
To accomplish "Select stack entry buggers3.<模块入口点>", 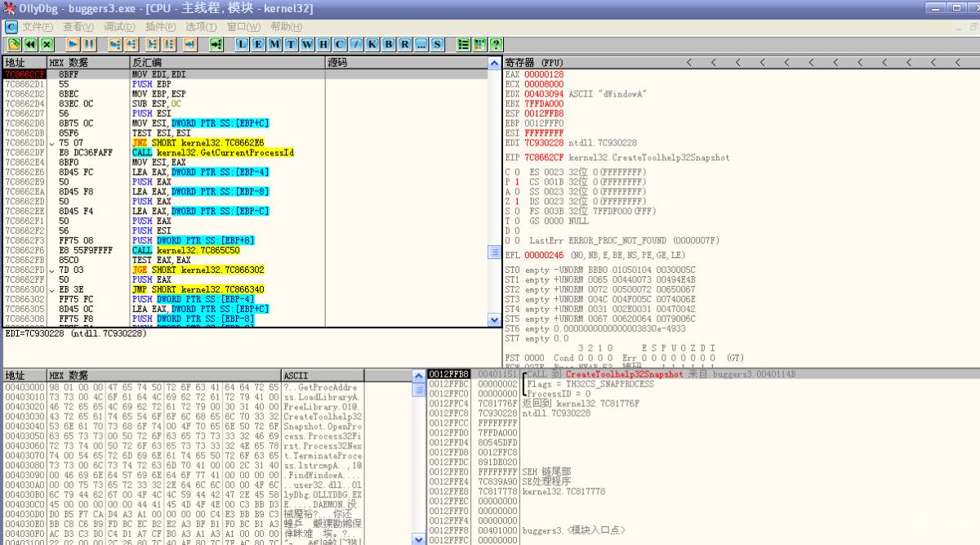I will pos(573,530).
